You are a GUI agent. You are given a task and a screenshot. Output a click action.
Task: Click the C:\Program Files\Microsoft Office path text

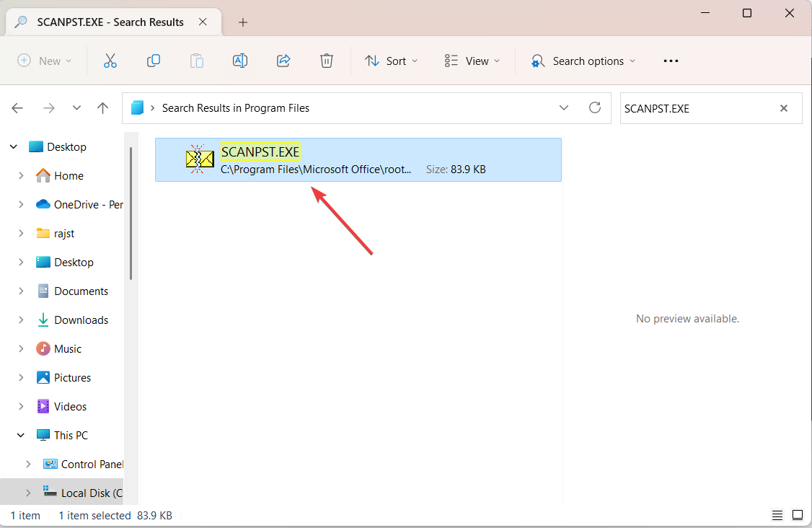(316, 170)
